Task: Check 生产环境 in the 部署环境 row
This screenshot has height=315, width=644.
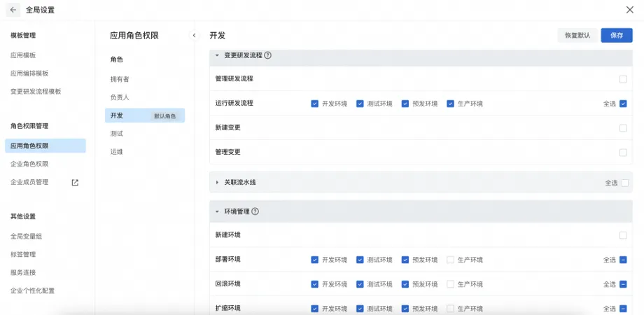Action: (x=450, y=260)
